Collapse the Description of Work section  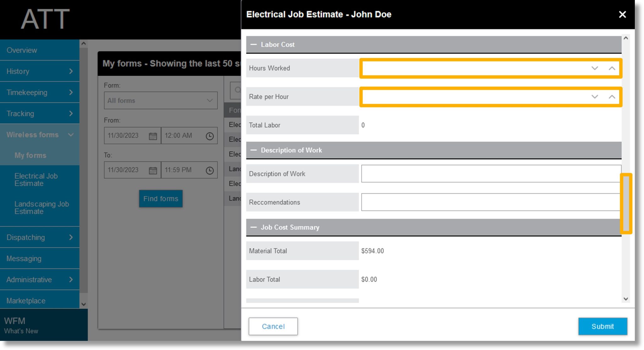pyautogui.click(x=253, y=150)
